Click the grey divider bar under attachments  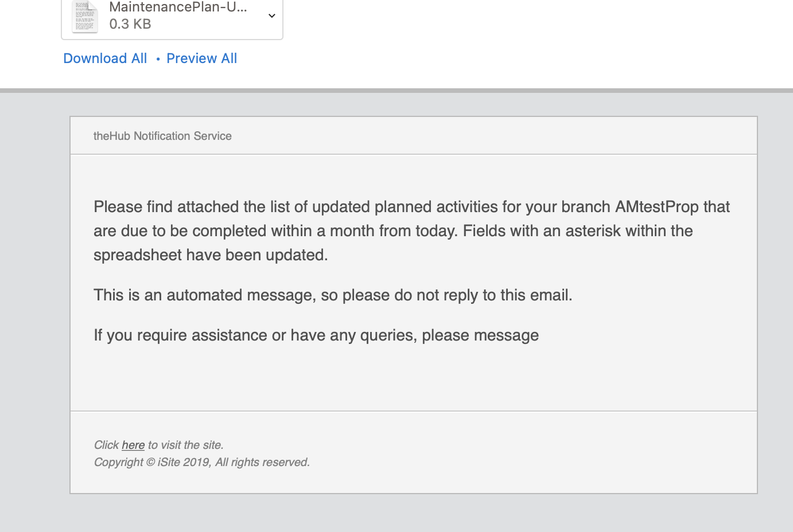(x=396, y=90)
